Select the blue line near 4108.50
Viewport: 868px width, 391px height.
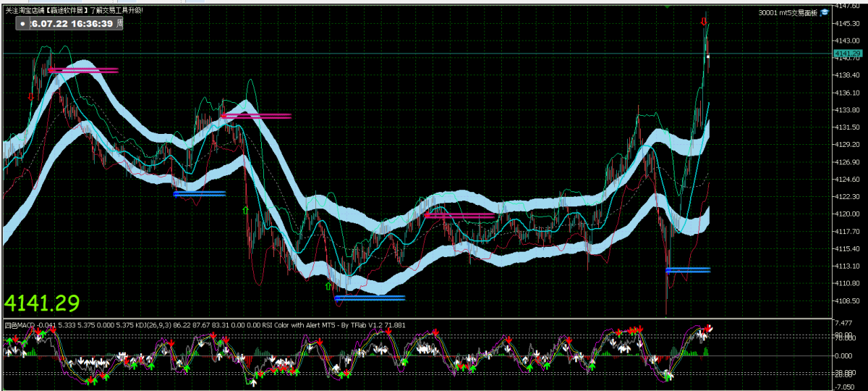click(370, 297)
